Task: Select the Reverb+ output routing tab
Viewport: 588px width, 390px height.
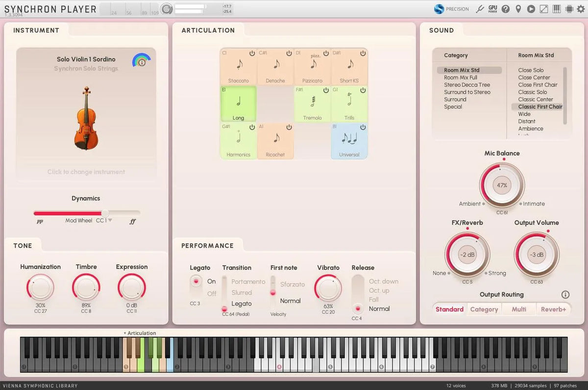Action: point(553,310)
